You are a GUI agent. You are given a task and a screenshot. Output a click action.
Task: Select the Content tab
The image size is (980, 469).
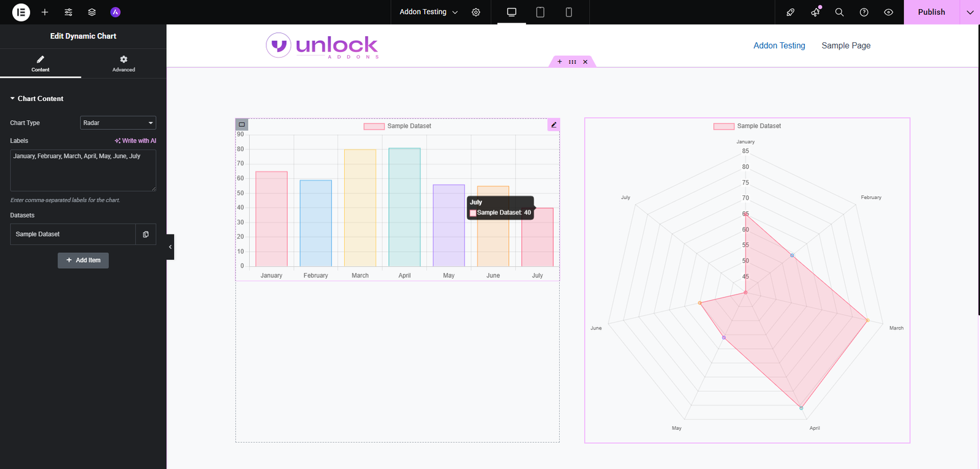[x=40, y=63]
